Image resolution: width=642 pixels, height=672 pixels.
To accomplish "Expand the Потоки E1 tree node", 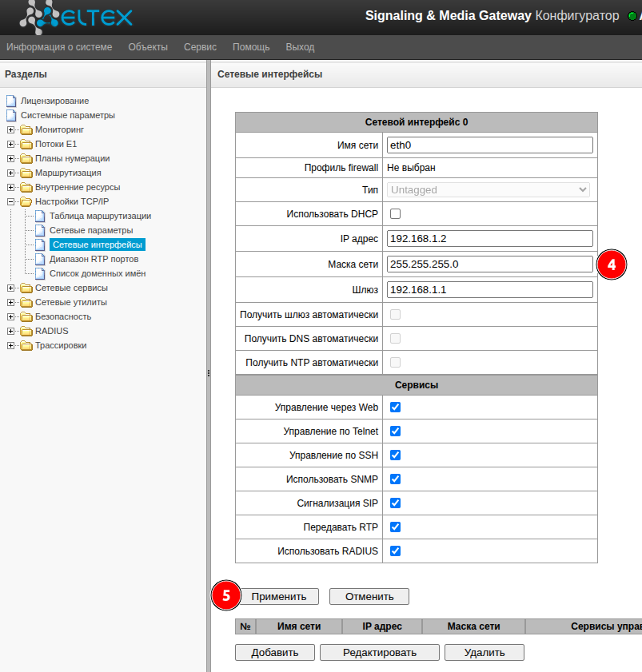I will pos(11,144).
